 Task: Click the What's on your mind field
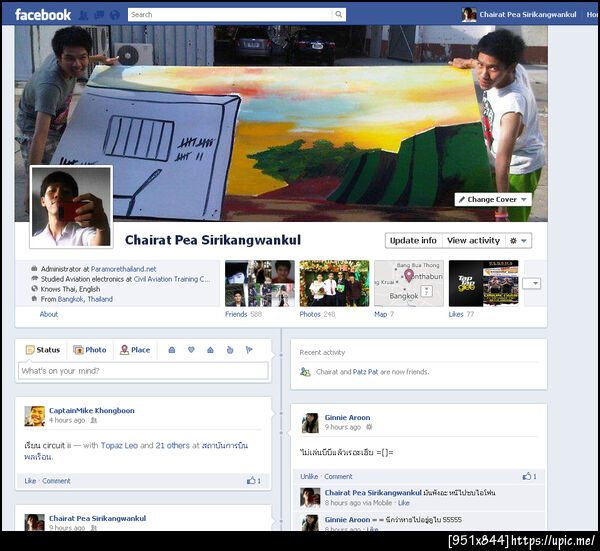(143, 371)
